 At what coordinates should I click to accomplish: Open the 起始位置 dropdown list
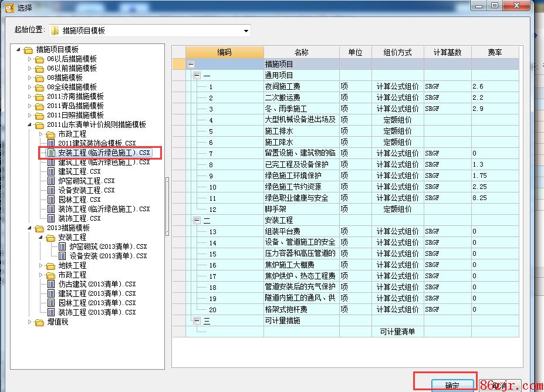246,31
